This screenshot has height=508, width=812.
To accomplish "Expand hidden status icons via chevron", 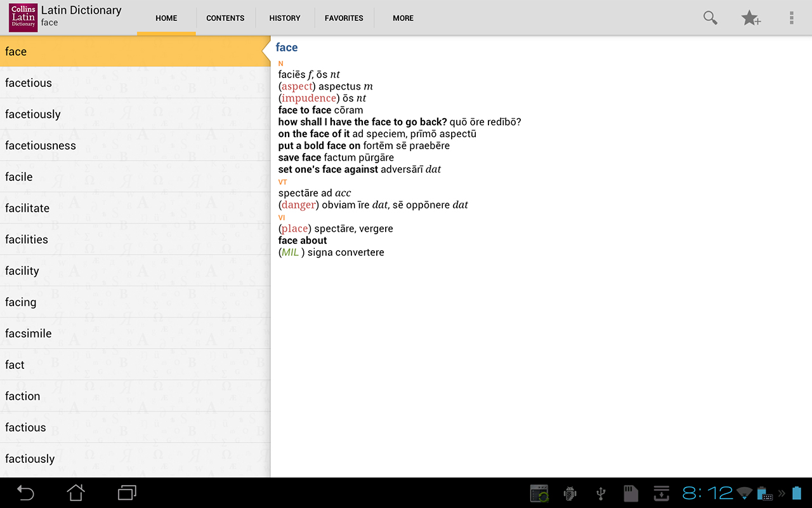I will [783, 493].
